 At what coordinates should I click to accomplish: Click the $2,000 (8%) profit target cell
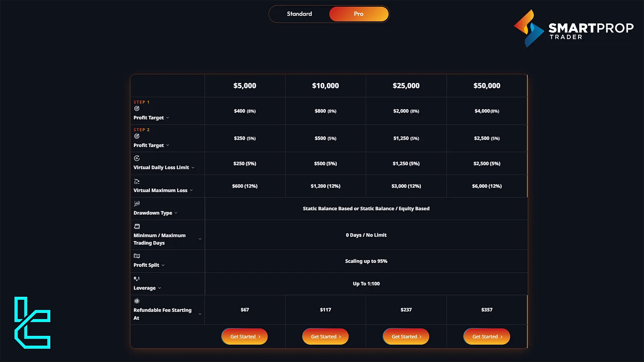(406, 111)
